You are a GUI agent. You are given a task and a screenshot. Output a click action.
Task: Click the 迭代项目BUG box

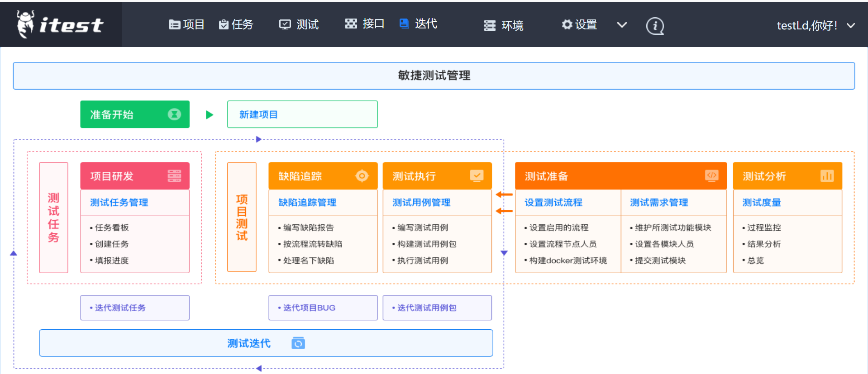point(323,308)
